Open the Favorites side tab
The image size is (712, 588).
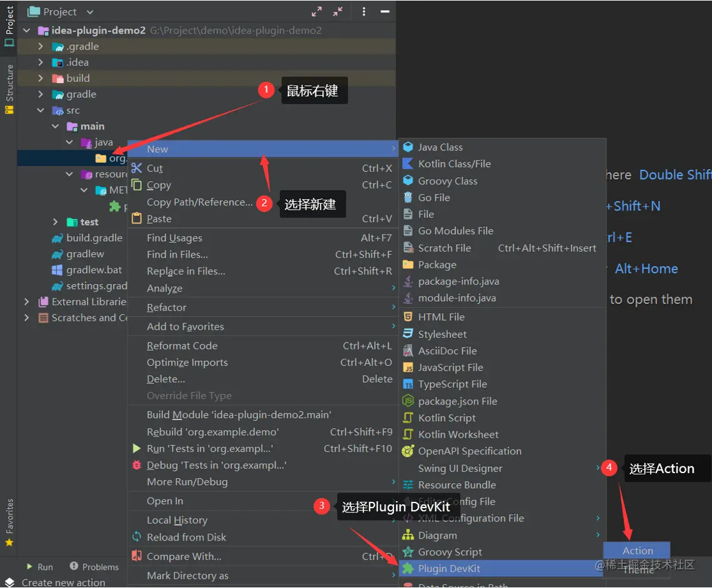(9, 522)
